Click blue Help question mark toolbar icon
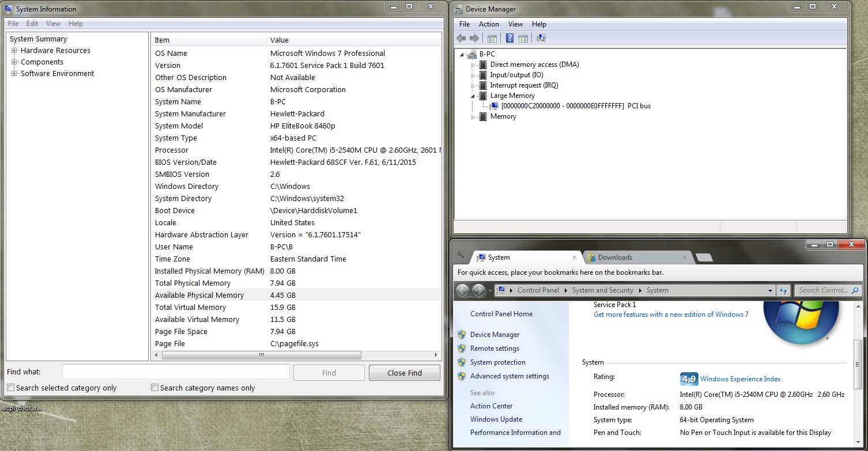 (510, 38)
